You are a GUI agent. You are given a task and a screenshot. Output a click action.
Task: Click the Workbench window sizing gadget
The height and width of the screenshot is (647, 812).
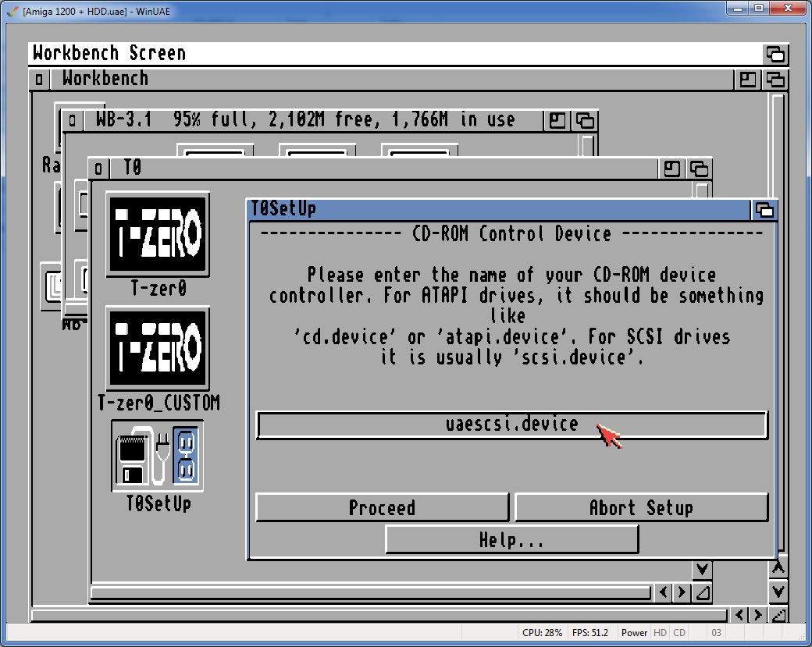tap(778, 615)
